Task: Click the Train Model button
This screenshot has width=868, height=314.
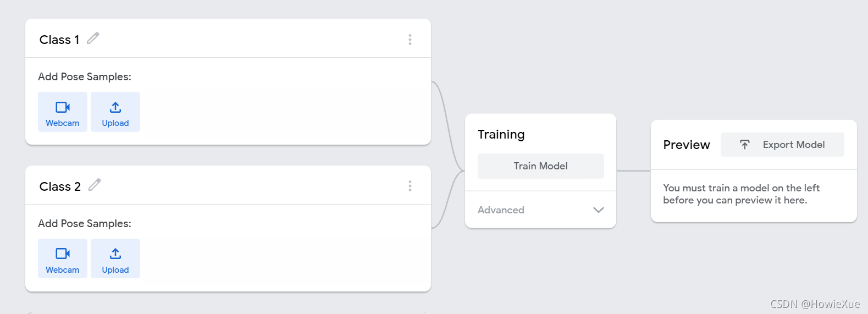Action: coord(541,166)
